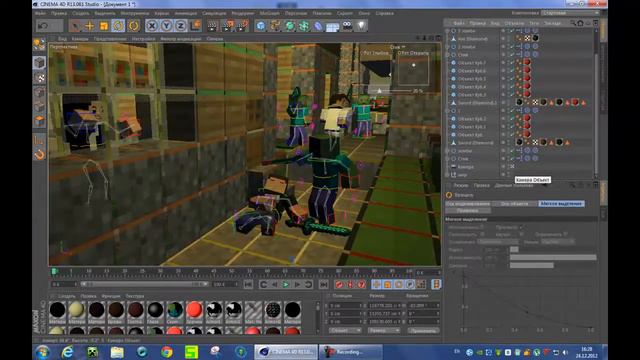Screen dimensions: 640x360
Task: Click the orange snap magnet sidebar icon
Action: tap(40, 154)
